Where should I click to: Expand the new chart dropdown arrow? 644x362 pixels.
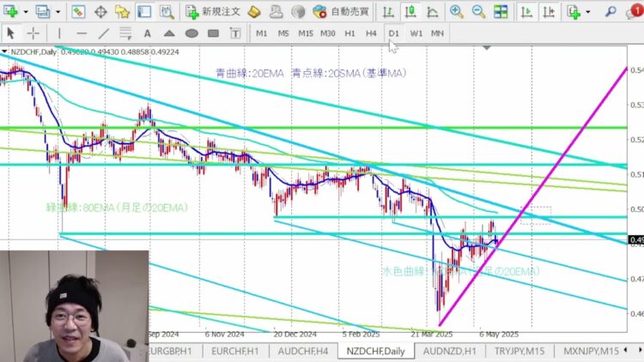pyautogui.click(x=27, y=12)
